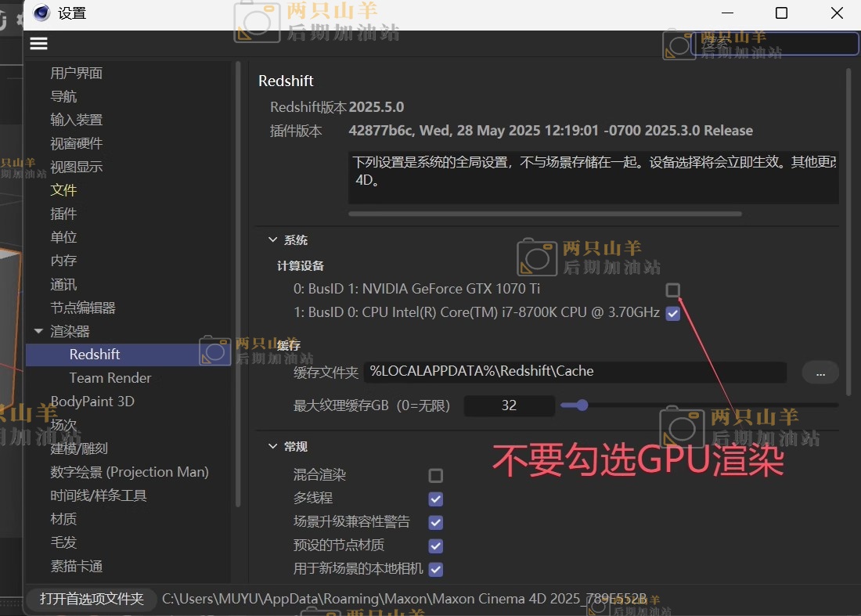Click the browse button for cache folder
The height and width of the screenshot is (616, 861).
820,373
